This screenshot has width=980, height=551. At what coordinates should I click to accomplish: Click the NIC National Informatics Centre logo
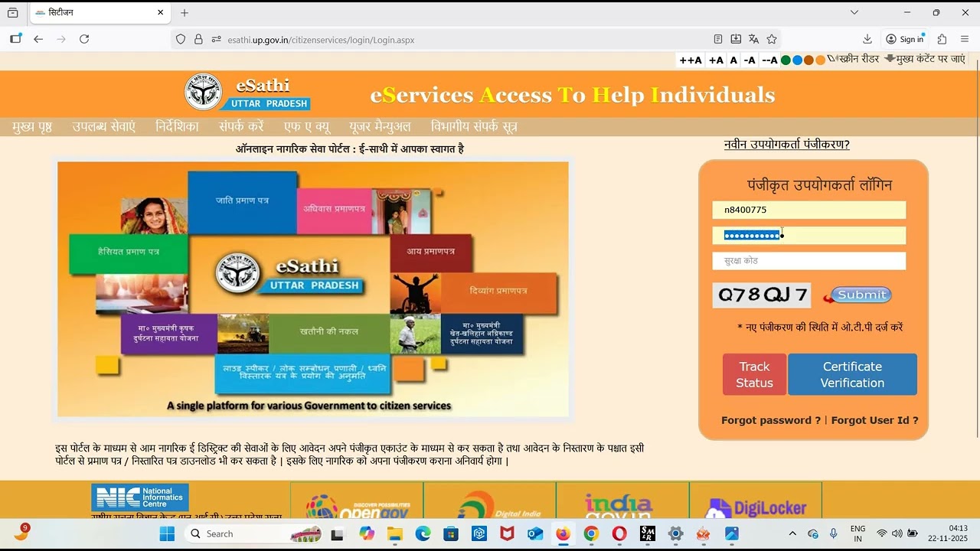(x=140, y=497)
